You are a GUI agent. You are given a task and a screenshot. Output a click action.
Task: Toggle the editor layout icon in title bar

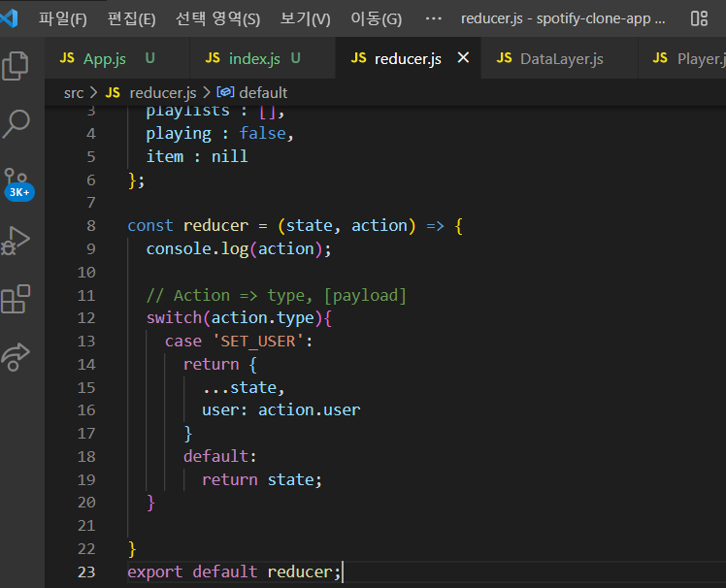point(699,18)
